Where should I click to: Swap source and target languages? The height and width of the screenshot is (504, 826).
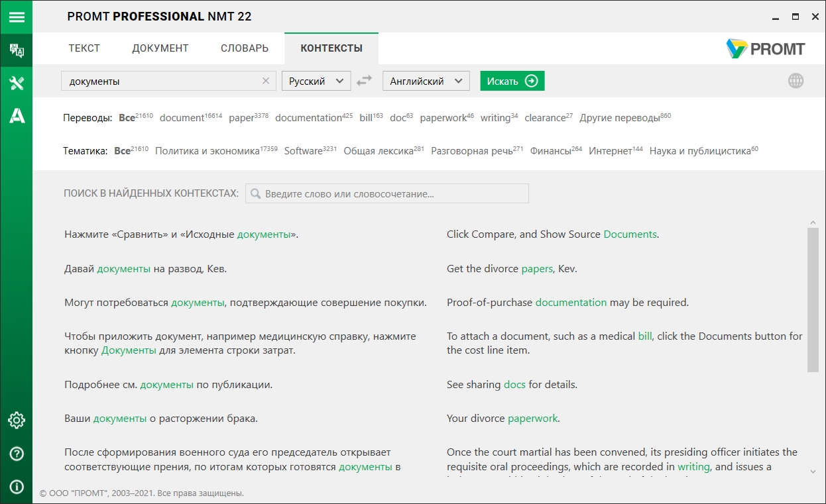[x=364, y=81]
